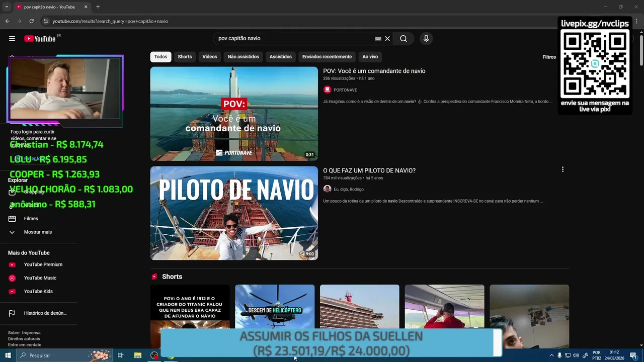644x362 pixels.
Task: Open the PORTONAVE channel avatar
Action: (x=327, y=90)
